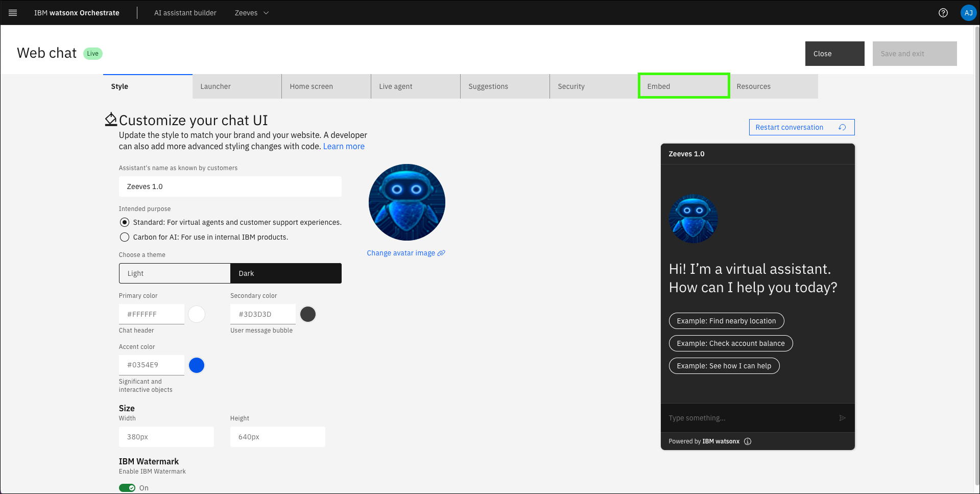The height and width of the screenshot is (494, 980).
Task: Open the blue accent color swatch
Action: (x=197, y=365)
